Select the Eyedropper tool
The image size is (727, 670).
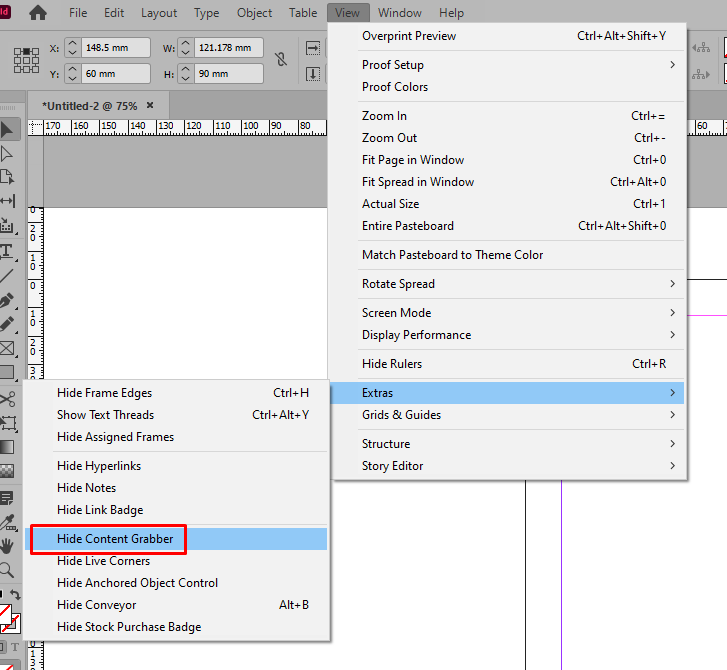pyautogui.click(x=7, y=523)
